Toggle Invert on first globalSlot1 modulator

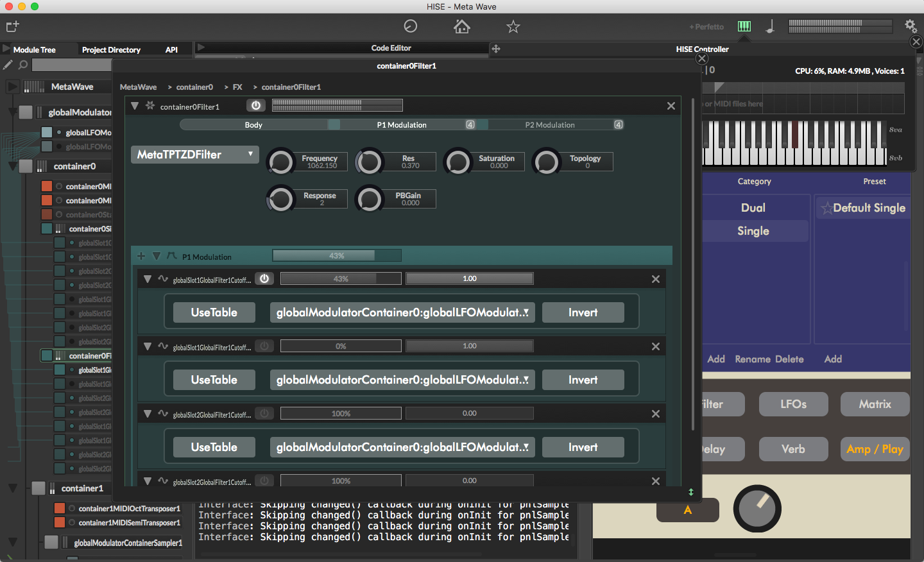tap(583, 312)
